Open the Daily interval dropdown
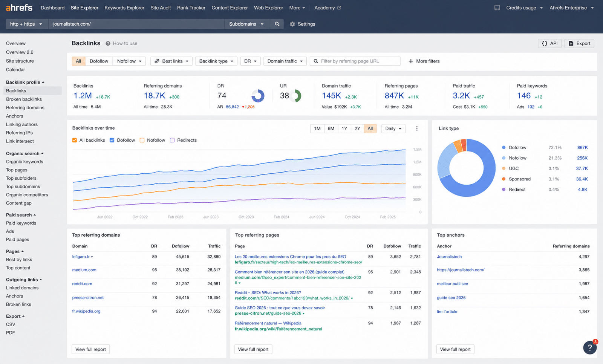 [x=393, y=128]
